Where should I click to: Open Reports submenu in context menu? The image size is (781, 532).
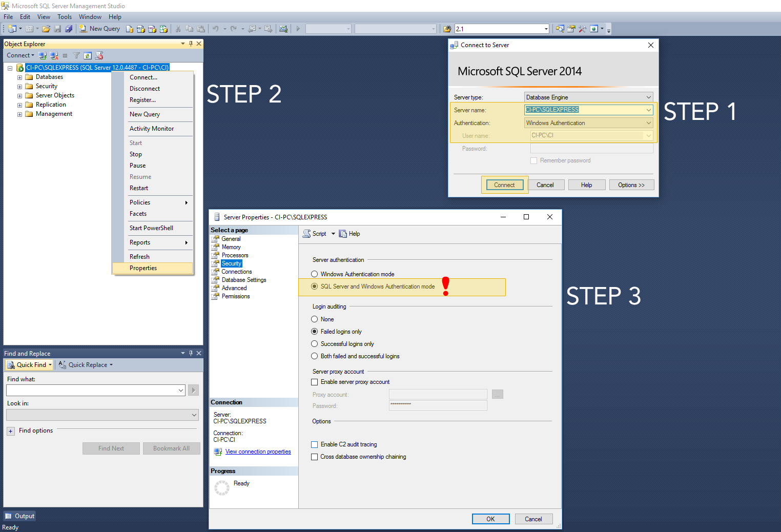153,242
